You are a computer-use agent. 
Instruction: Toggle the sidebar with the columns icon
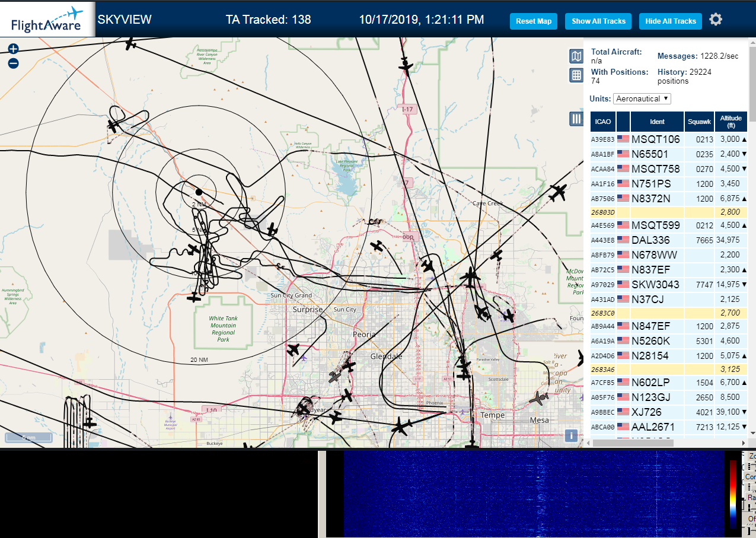point(576,119)
